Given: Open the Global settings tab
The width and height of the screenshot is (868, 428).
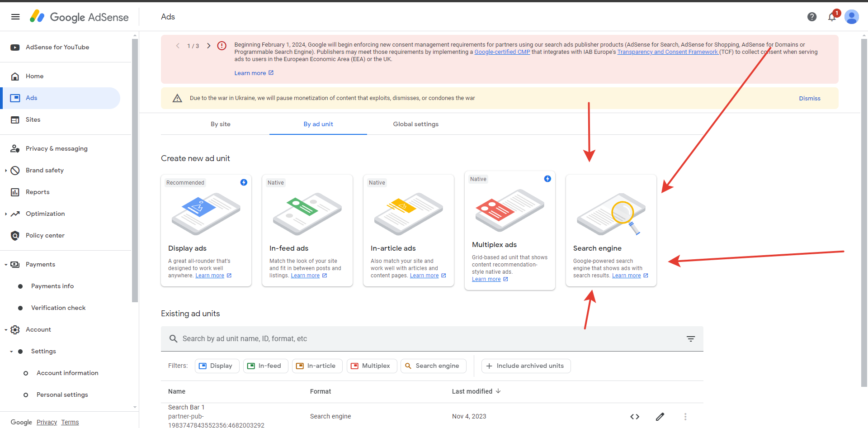Looking at the screenshot, I should click(x=416, y=124).
